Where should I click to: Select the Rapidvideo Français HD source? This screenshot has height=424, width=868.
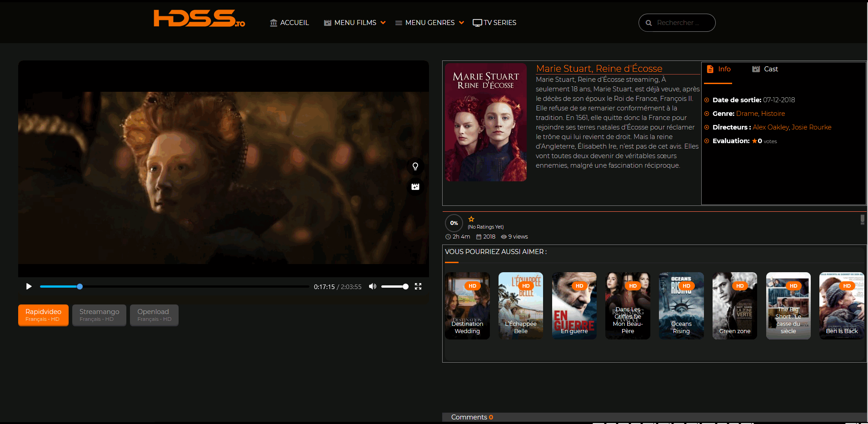coord(43,315)
